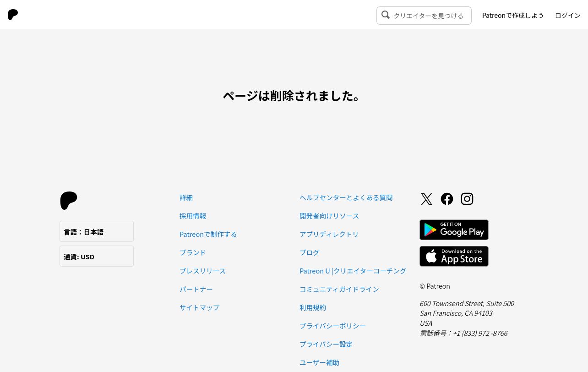Image resolution: width=588 pixels, height=372 pixels.
Task: Click the phone number +1 (833) 972 -8766
Action: point(480,333)
